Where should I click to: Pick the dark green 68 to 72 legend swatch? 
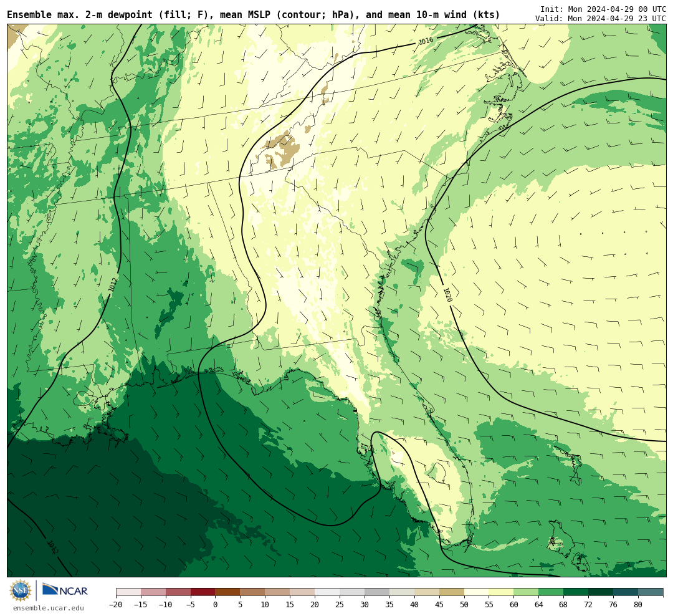(x=576, y=592)
